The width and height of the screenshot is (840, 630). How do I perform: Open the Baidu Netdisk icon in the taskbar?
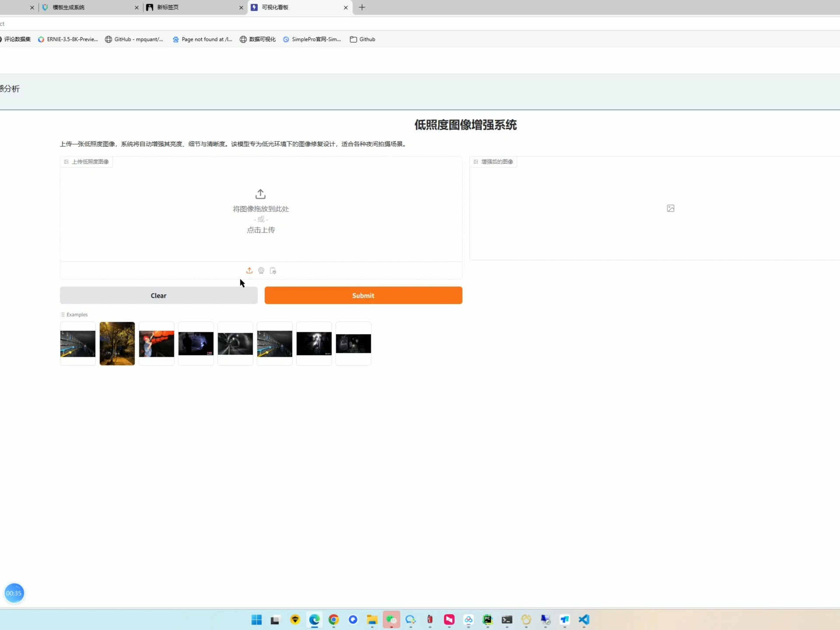[469, 619]
